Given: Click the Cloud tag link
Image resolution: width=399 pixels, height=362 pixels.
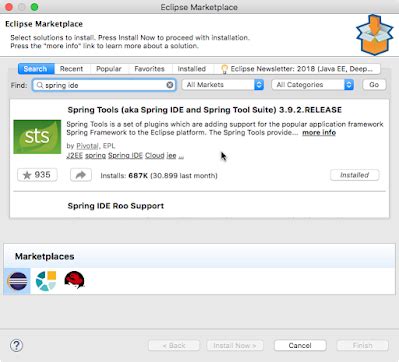Looking at the screenshot, I should [155, 156].
